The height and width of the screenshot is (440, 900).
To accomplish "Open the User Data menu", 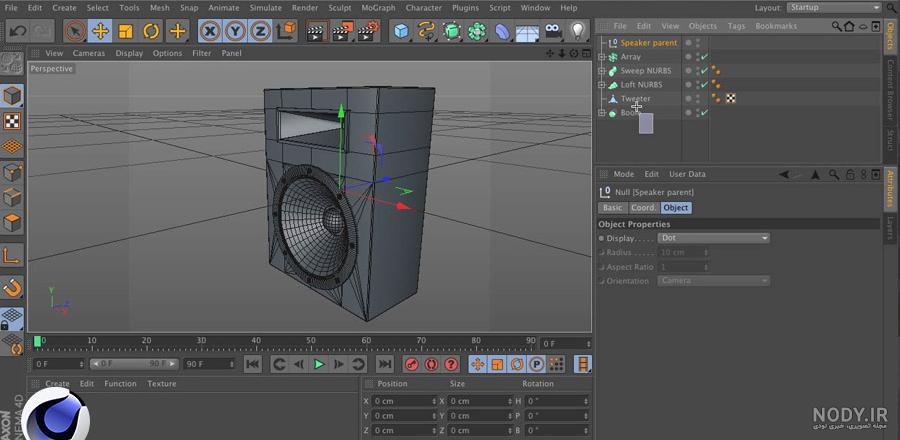I will pyautogui.click(x=687, y=174).
